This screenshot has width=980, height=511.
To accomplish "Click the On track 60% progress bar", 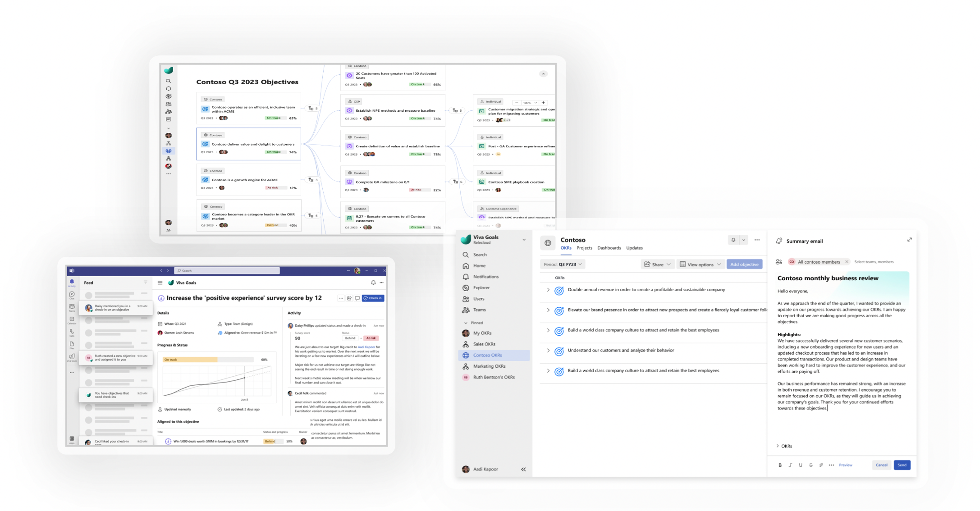I will click(x=208, y=360).
